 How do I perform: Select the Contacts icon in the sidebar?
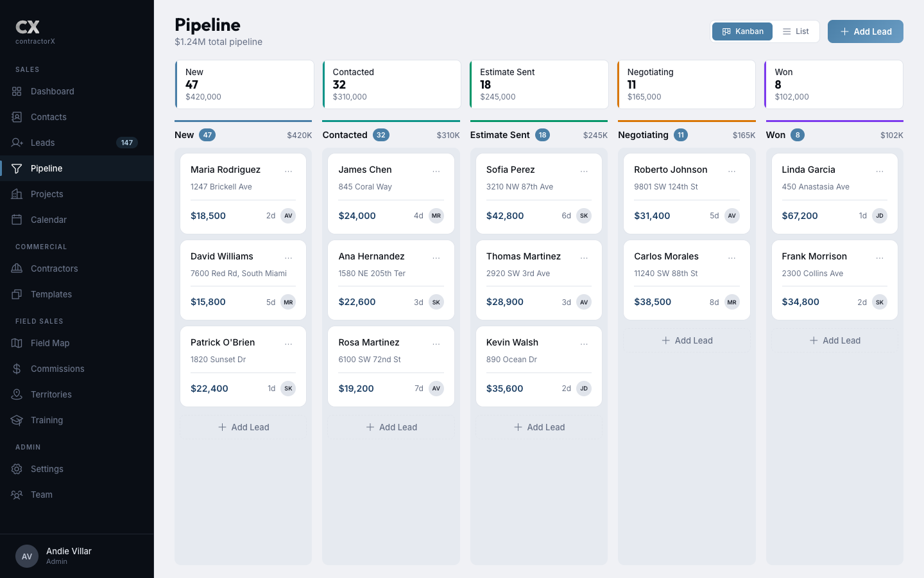[x=17, y=117]
